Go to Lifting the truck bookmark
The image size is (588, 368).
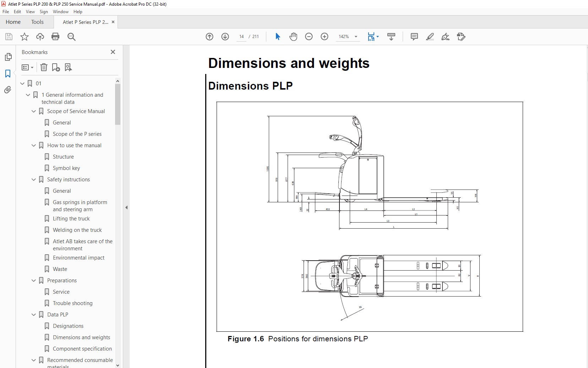pos(71,219)
